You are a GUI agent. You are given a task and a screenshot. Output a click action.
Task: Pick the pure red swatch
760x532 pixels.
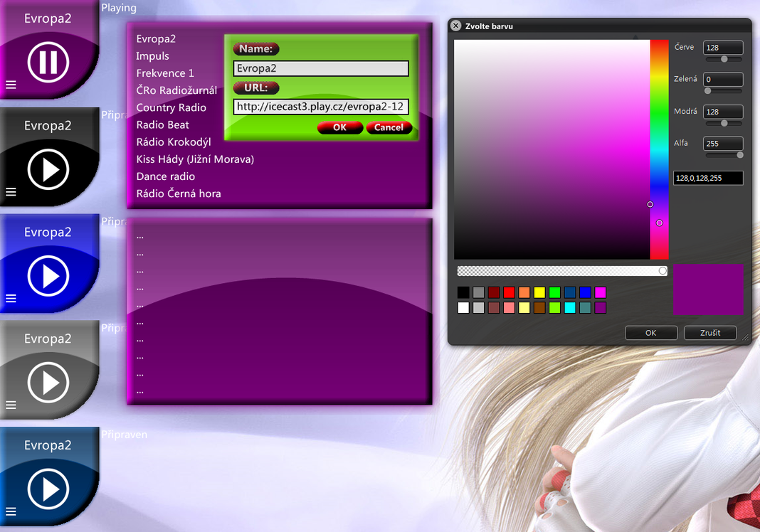(509, 292)
